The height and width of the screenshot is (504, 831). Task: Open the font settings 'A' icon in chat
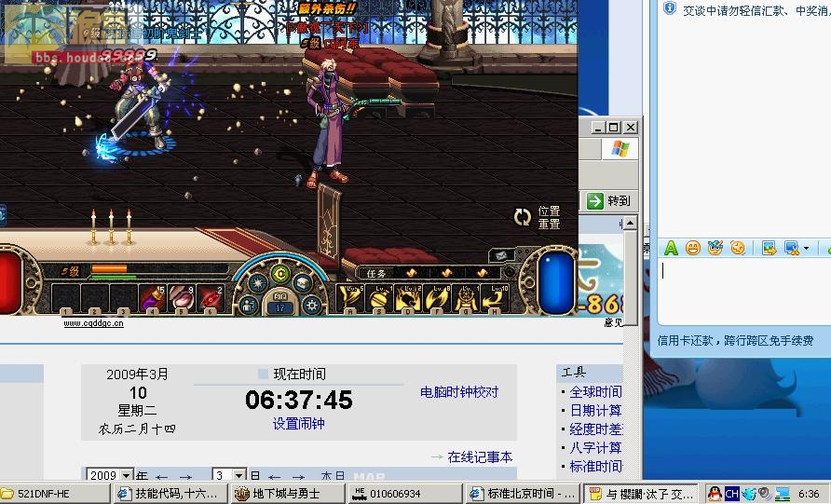click(x=671, y=248)
